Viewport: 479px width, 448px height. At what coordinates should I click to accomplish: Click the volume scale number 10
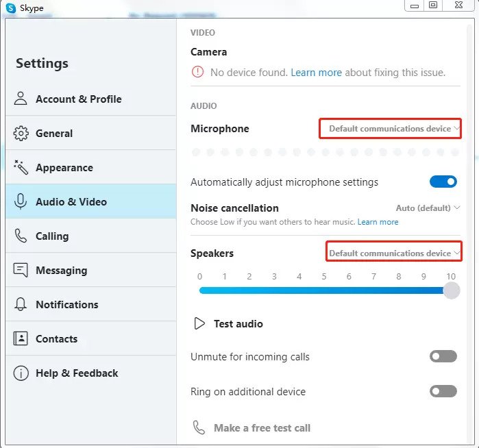coord(451,276)
